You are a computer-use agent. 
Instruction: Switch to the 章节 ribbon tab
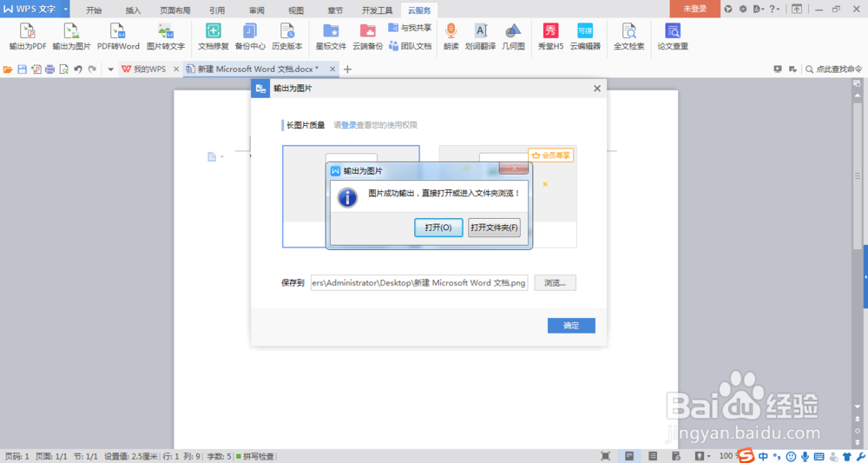(x=335, y=10)
